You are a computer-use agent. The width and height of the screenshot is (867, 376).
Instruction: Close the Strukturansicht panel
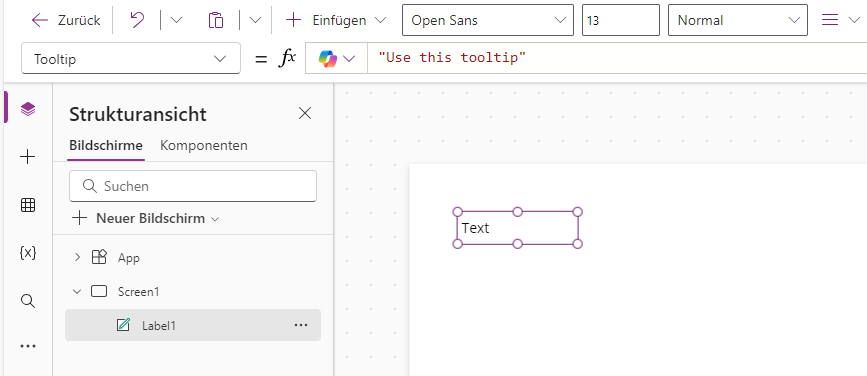305,113
